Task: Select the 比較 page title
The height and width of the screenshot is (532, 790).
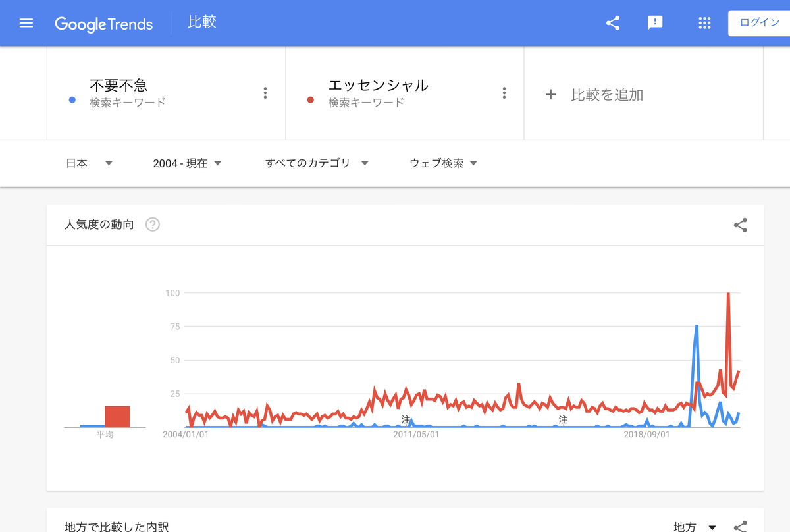Action: 201,22
